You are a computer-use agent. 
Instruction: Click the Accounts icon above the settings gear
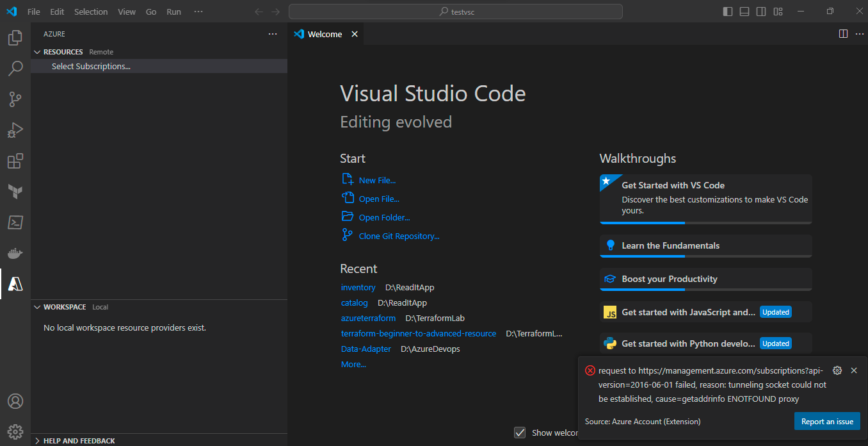pyautogui.click(x=15, y=401)
